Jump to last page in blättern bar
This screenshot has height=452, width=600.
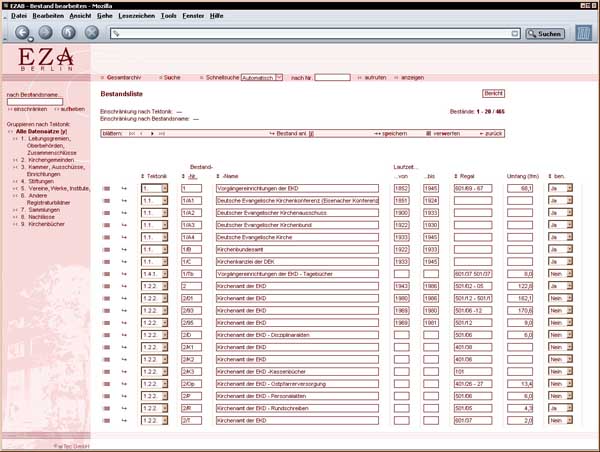162,134
